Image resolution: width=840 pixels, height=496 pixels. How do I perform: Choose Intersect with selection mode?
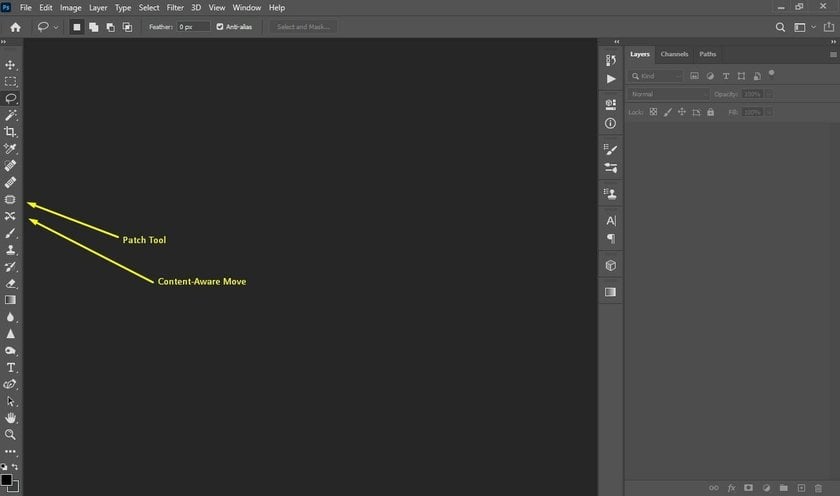(128, 27)
